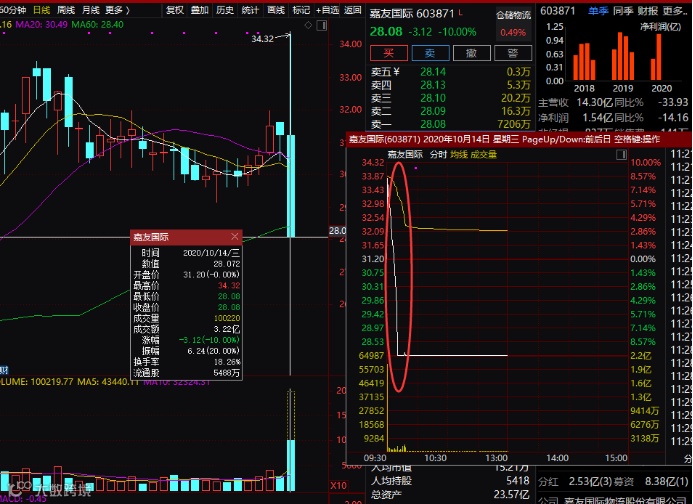The image size is (693, 504).
Task: Click the 撤 cancel order button
Action: tap(472, 53)
